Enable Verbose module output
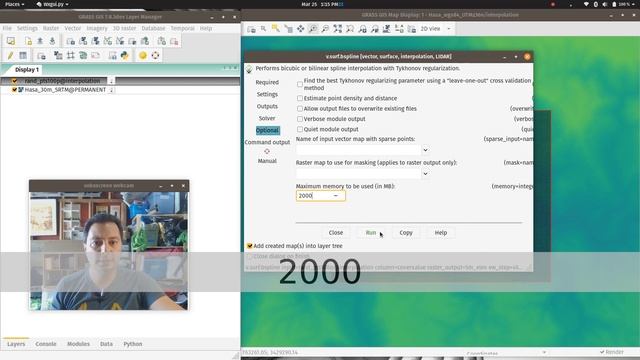 tap(300, 119)
